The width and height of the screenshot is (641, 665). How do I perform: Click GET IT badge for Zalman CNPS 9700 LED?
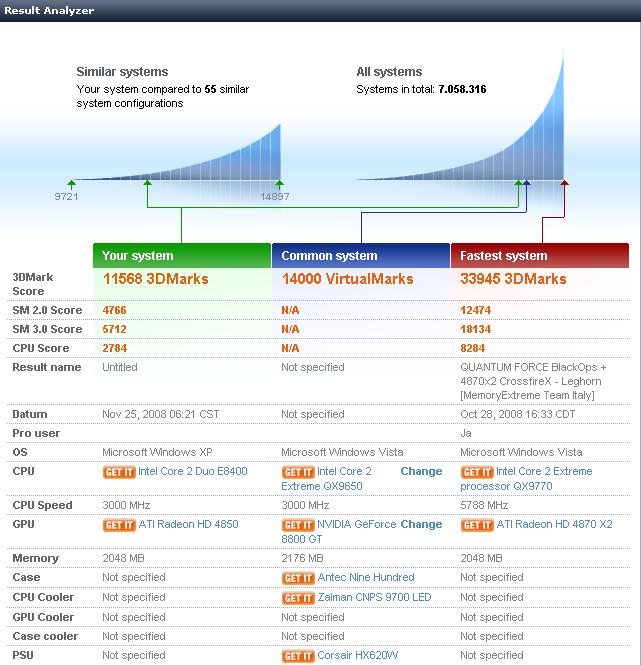pyautogui.click(x=298, y=598)
